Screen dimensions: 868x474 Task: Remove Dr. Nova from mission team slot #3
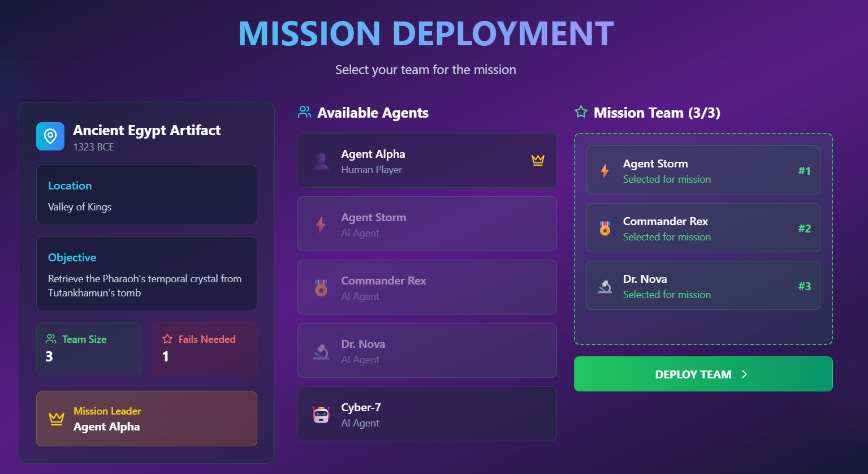[x=703, y=286]
